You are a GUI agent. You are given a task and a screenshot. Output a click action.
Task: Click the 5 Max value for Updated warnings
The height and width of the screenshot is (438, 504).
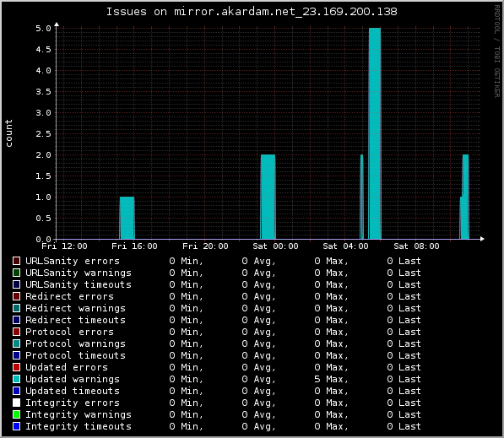click(x=331, y=379)
